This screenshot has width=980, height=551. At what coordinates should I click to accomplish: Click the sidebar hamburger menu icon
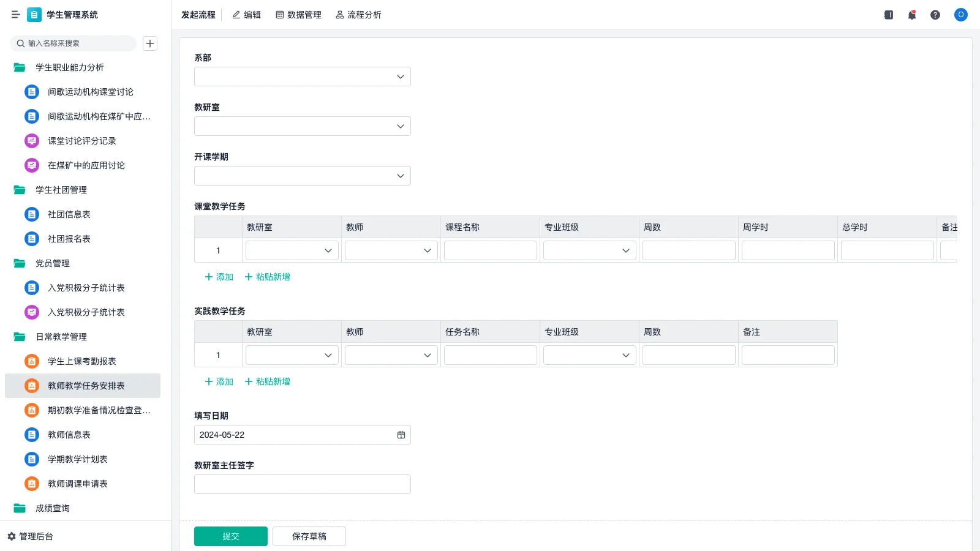(x=15, y=15)
